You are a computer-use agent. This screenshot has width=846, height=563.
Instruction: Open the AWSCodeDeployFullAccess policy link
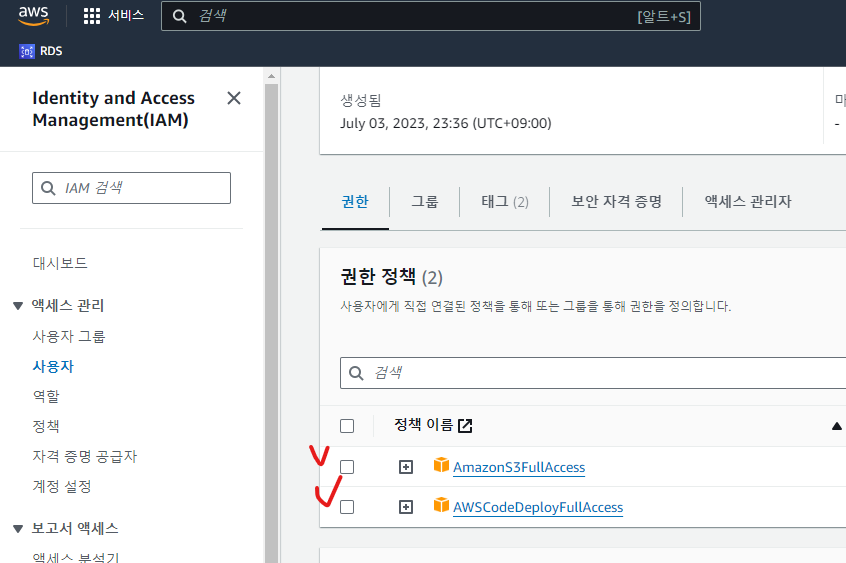point(538,507)
